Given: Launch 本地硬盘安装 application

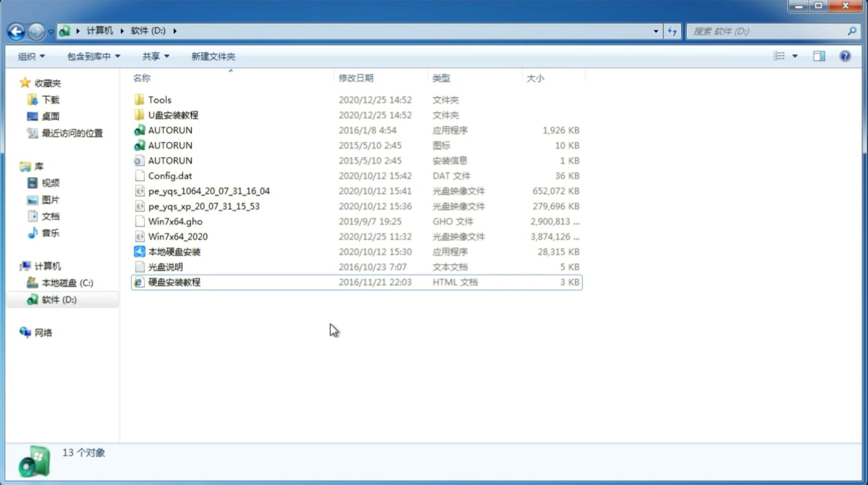Looking at the screenshot, I should click(173, 251).
